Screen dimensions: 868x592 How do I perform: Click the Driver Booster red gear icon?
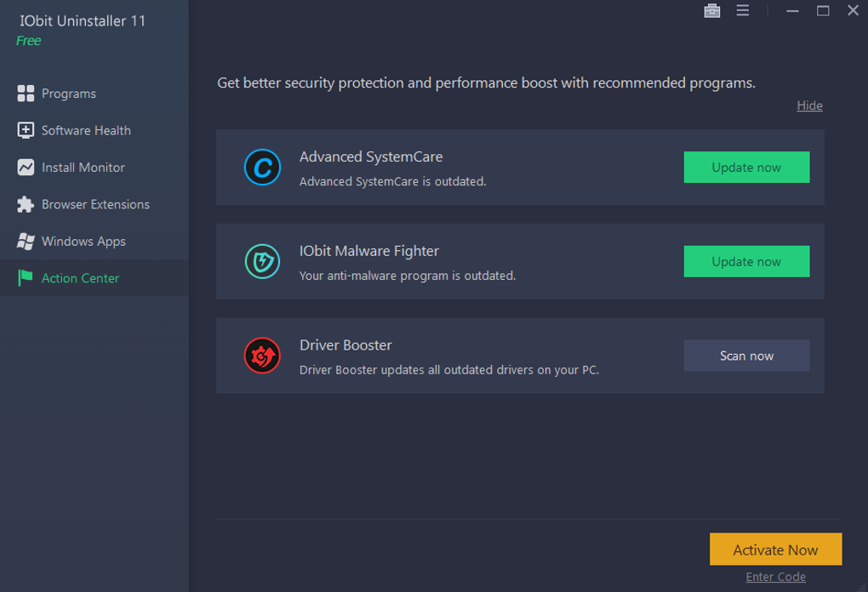tap(262, 356)
